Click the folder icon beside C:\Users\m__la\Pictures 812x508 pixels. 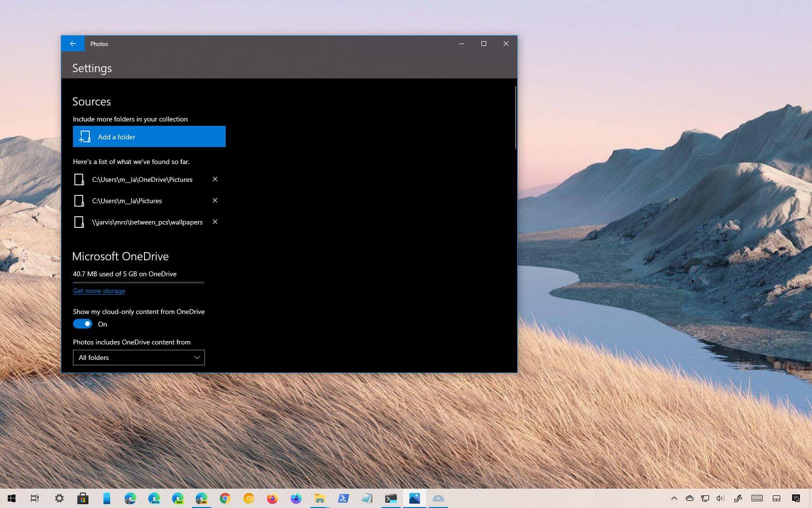79,200
